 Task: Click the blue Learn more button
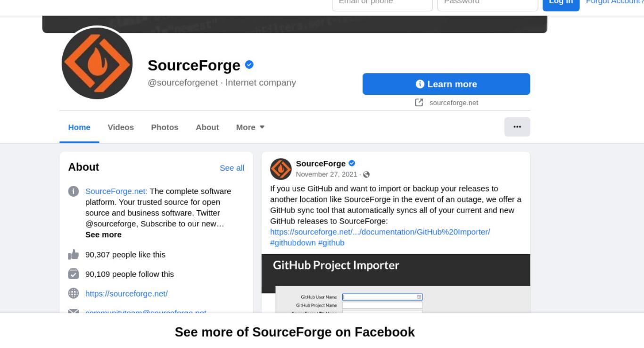[x=446, y=84]
